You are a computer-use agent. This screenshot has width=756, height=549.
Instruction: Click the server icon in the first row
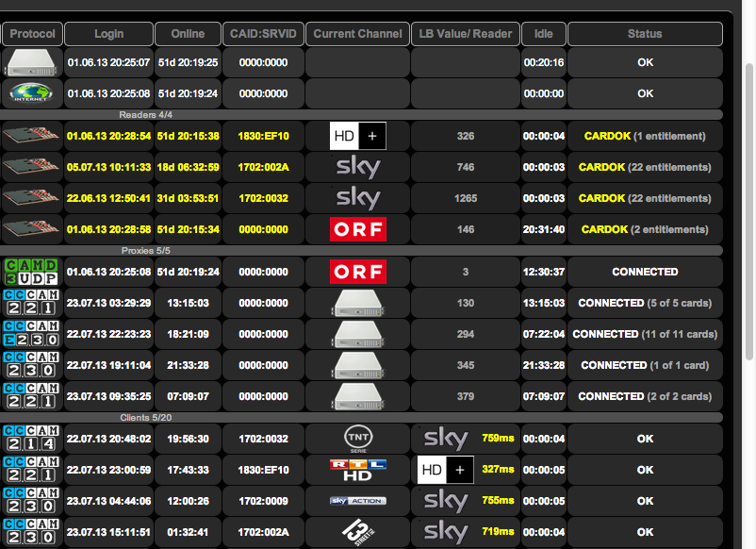(32, 63)
